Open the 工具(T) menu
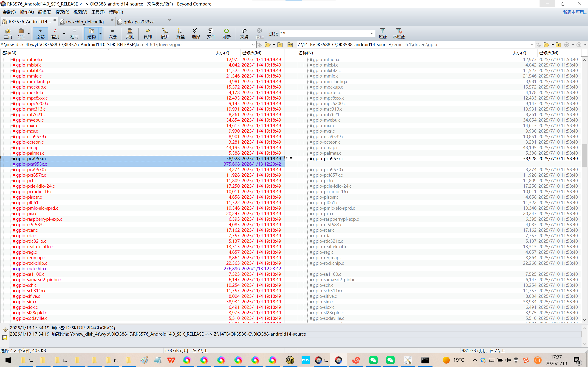The image size is (588, 367). click(x=98, y=12)
